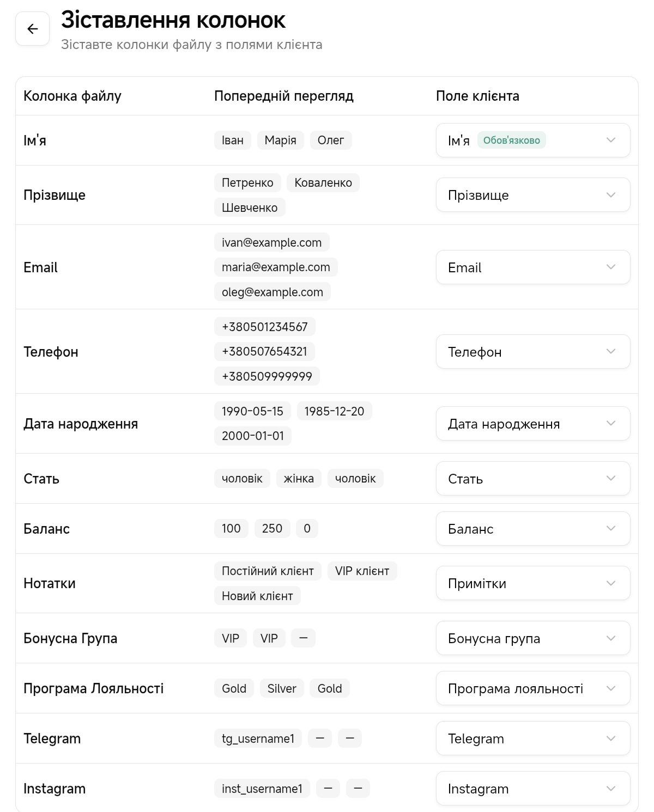Click the VIP клієнт preview chip

362,571
